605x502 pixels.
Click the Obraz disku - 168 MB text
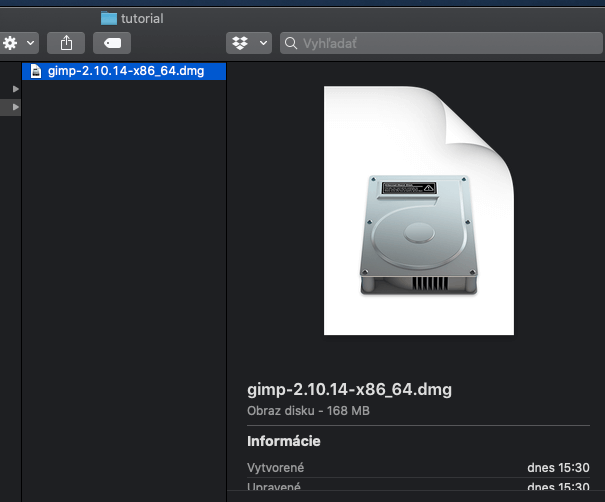coord(308,411)
